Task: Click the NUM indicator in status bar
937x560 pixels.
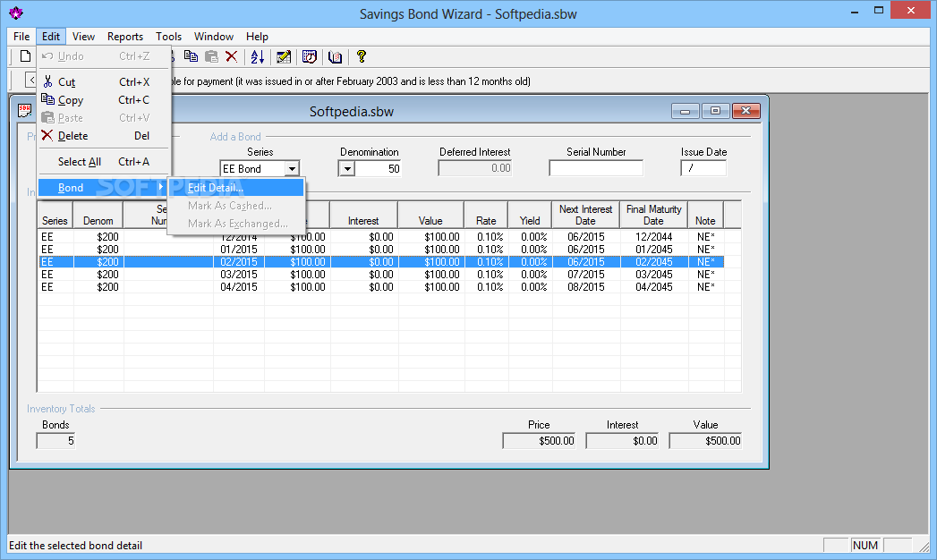Action: coord(865,545)
